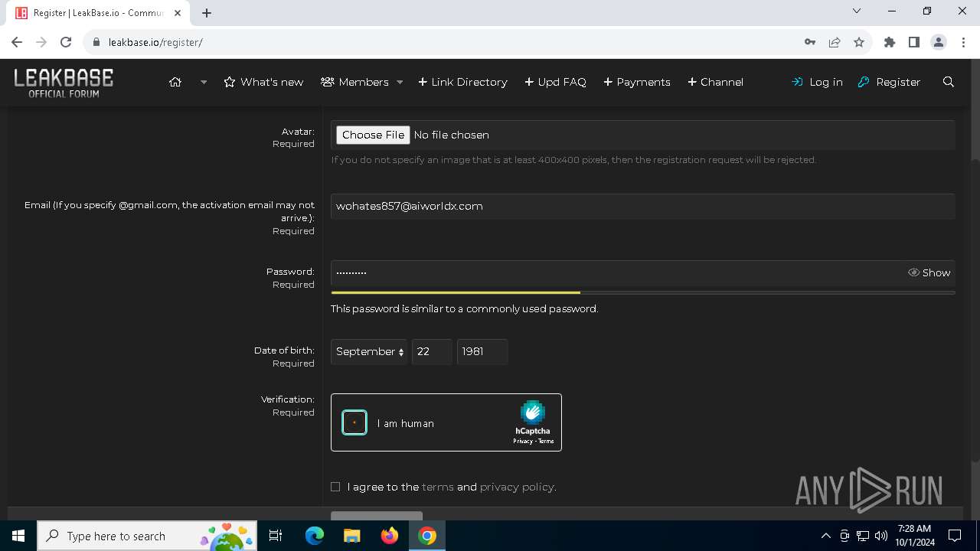Image resolution: width=980 pixels, height=551 pixels.
Task: Open Task View on taskbar
Action: [x=276, y=536]
